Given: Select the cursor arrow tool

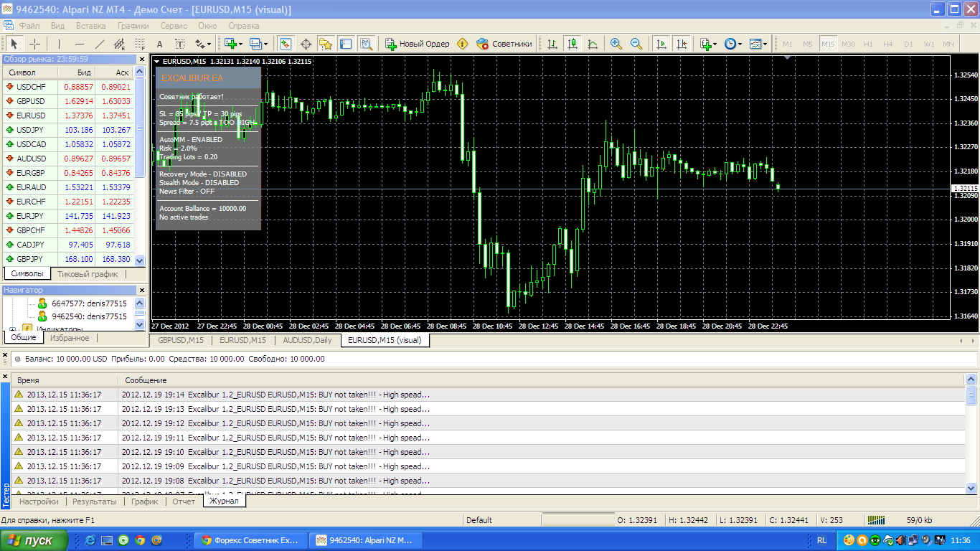Looking at the screenshot, I should [14, 44].
